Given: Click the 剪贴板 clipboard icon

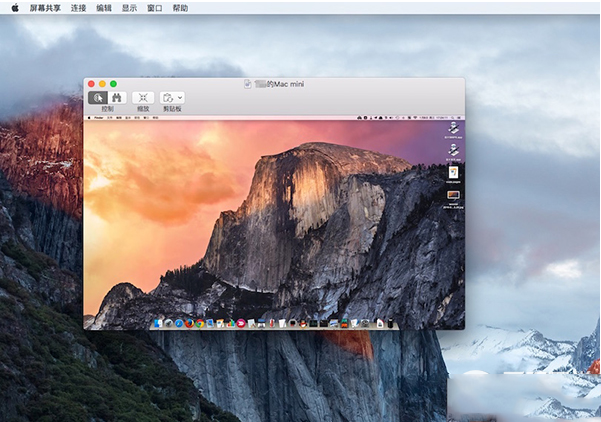Looking at the screenshot, I should coord(167,98).
